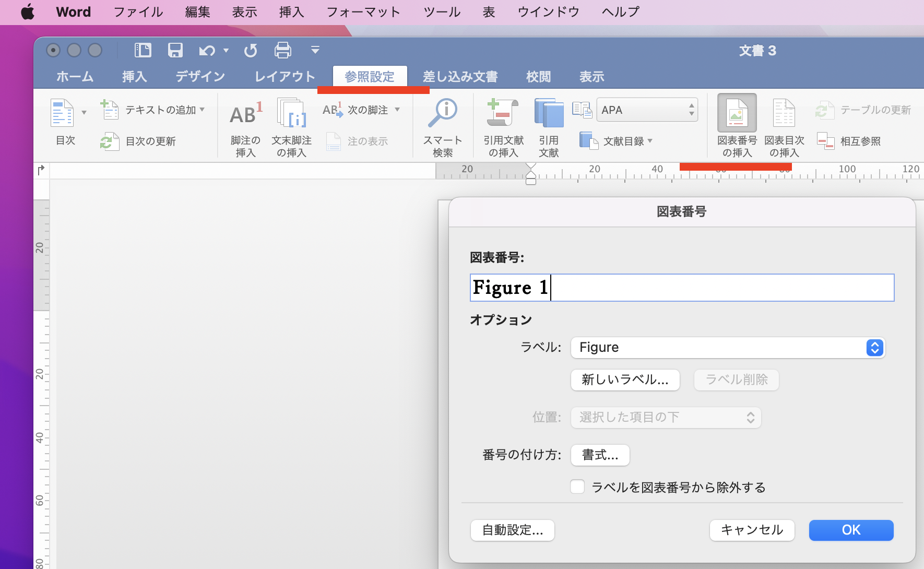This screenshot has width=924, height=569.
Task: Switch to the 校閲 ribbon tab
Action: point(538,77)
